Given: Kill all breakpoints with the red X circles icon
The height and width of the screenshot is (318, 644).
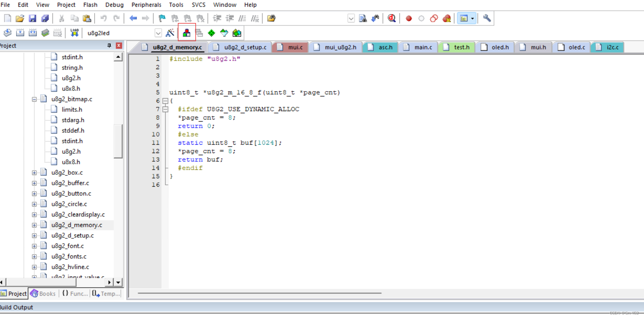Looking at the screenshot, I should [447, 18].
